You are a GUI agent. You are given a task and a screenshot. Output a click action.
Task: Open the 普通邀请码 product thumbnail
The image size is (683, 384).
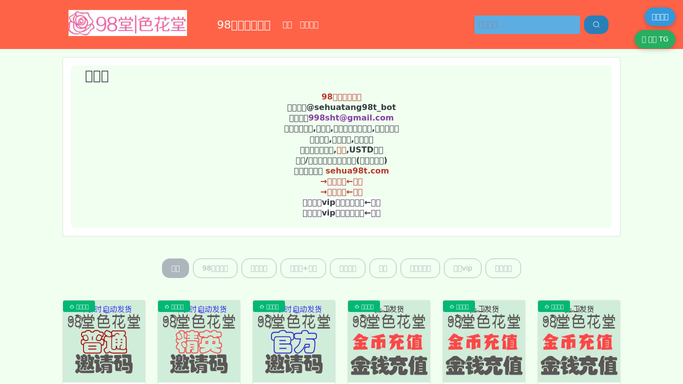pyautogui.click(x=104, y=341)
